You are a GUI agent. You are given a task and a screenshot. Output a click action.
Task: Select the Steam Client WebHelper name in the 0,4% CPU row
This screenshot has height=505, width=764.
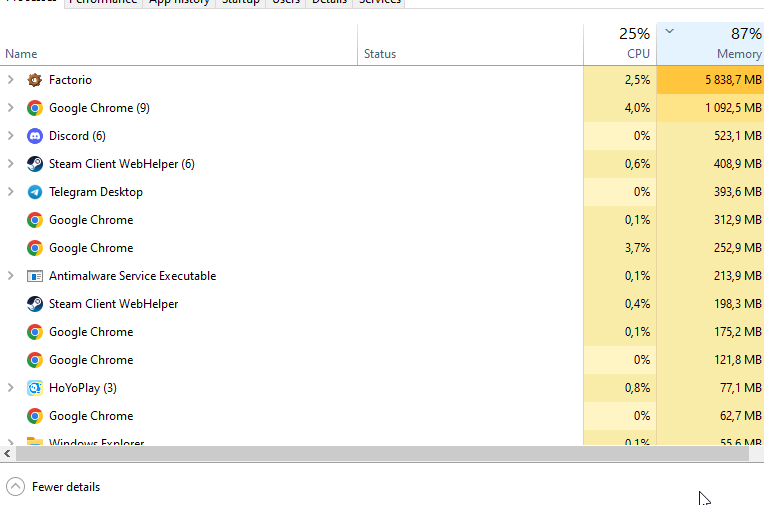114,304
